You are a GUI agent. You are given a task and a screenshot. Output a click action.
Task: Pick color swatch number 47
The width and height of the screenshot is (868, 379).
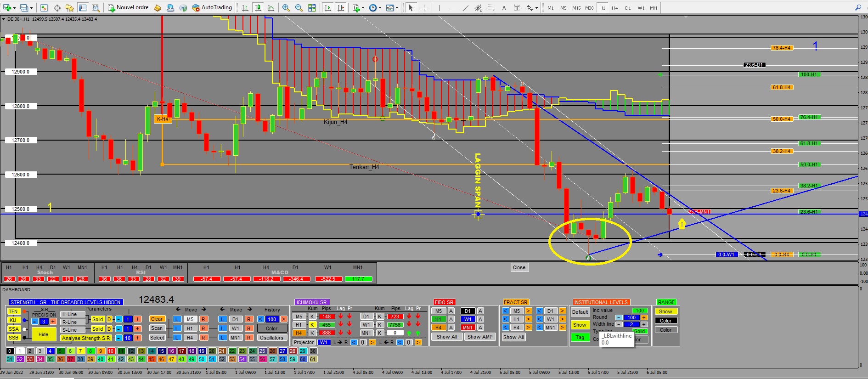(x=171, y=359)
